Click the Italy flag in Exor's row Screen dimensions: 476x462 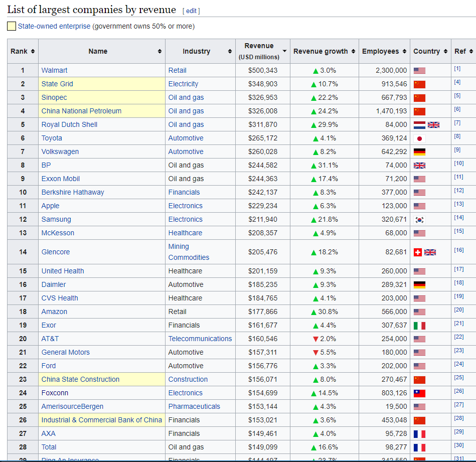tap(419, 326)
